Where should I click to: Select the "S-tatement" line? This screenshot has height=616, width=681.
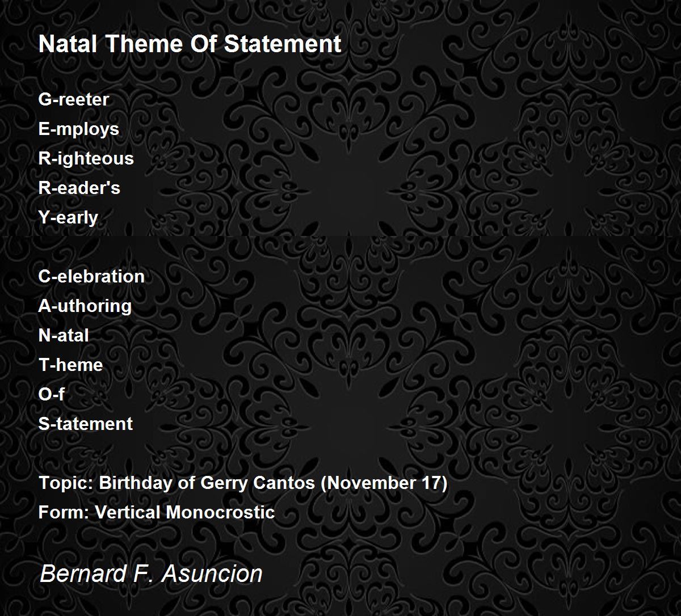tap(86, 424)
